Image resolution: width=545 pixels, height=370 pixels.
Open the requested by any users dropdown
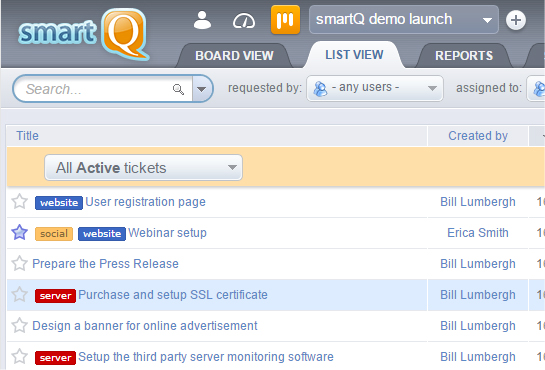[x=375, y=88]
